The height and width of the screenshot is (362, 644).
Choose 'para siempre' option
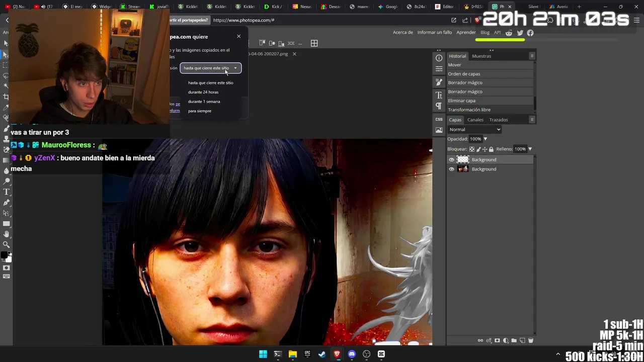click(x=200, y=111)
